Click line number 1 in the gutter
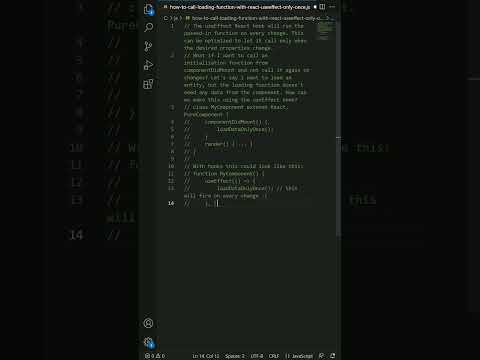 click(172, 26)
